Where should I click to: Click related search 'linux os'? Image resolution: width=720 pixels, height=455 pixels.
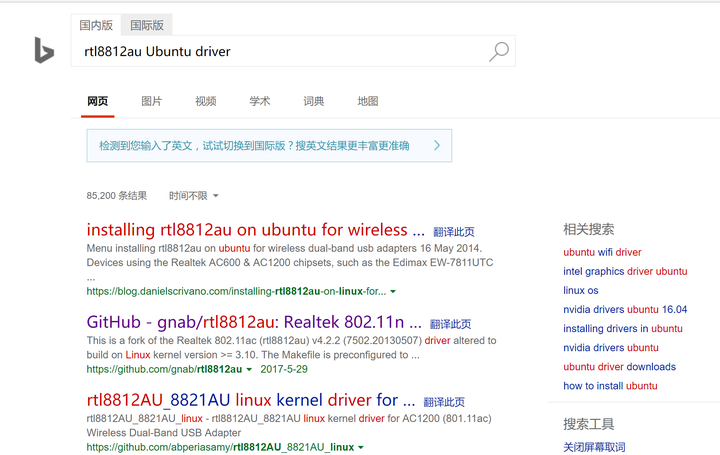pyautogui.click(x=580, y=290)
